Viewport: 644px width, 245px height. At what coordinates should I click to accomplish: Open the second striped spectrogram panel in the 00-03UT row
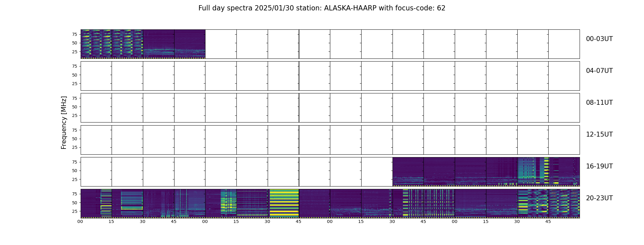click(x=127, y=44)
